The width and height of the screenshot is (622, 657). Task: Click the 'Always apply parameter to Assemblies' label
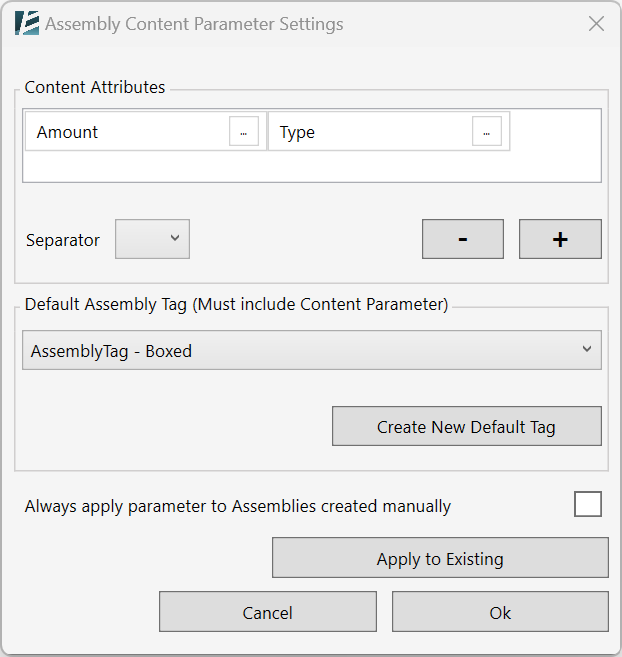click(x=238, y=506)
